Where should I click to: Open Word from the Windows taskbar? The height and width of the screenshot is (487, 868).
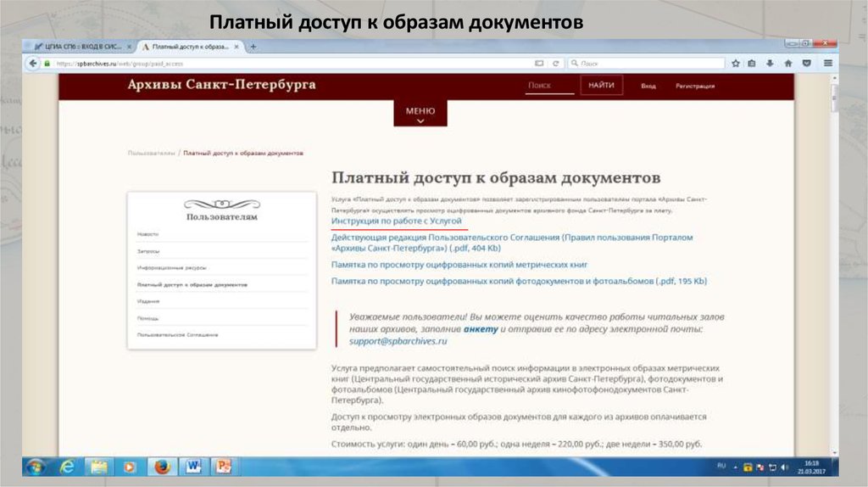click(192, 466)
